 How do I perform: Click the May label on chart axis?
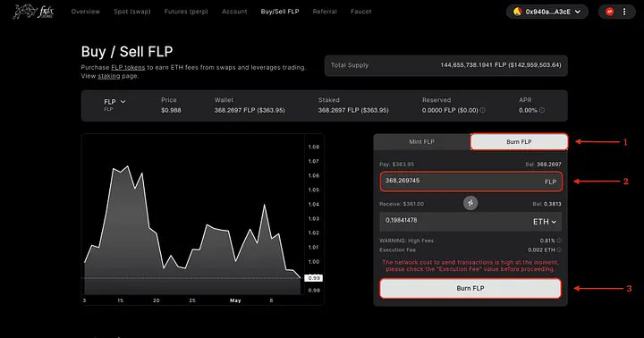coord(235,300)
